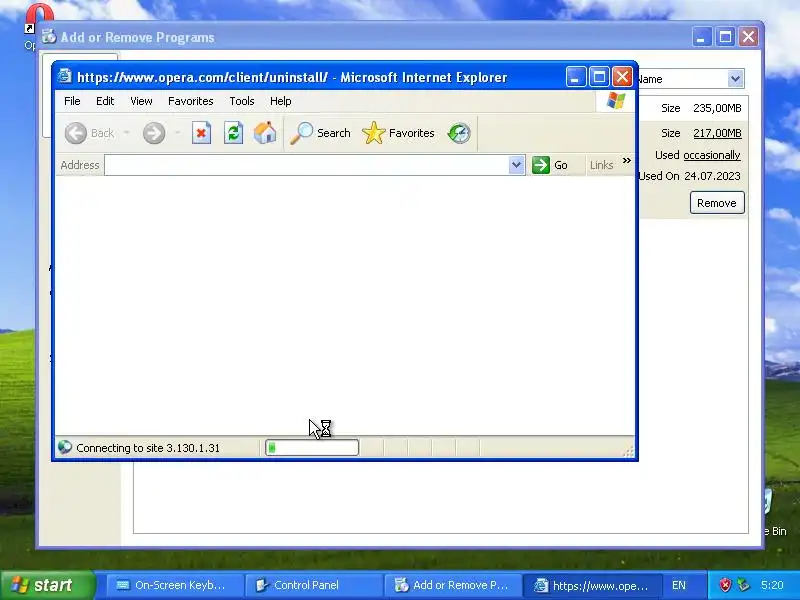Click the 'occasionally' usage link
Image resolution: width=800 pixels, height=600 pixels.
coord(712,155)
